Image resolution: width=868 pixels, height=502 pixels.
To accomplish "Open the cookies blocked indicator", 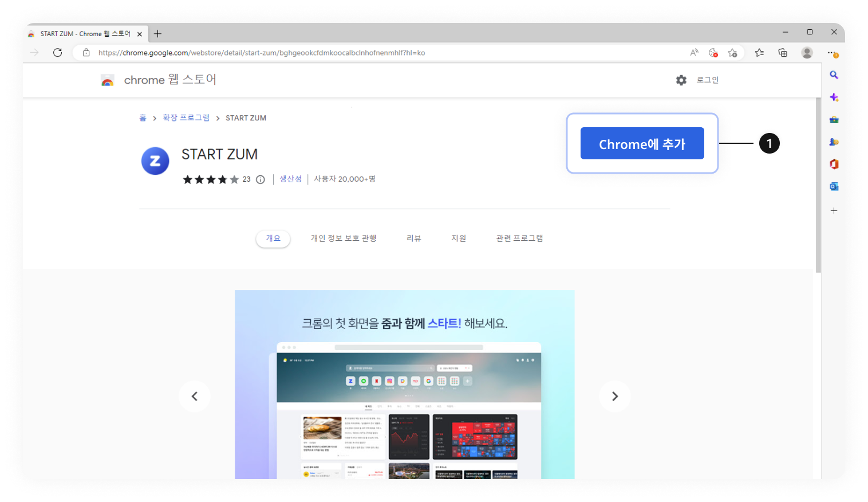I will click(x=713, y=52).
